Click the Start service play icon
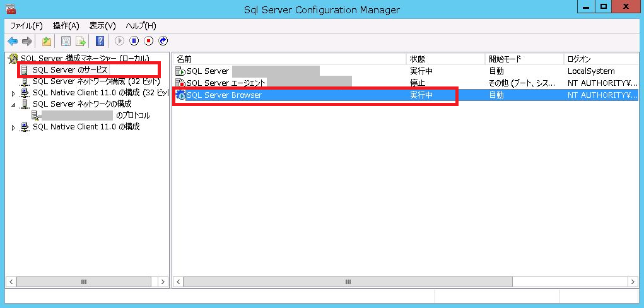The image size is (644, 308). [119, 41]
